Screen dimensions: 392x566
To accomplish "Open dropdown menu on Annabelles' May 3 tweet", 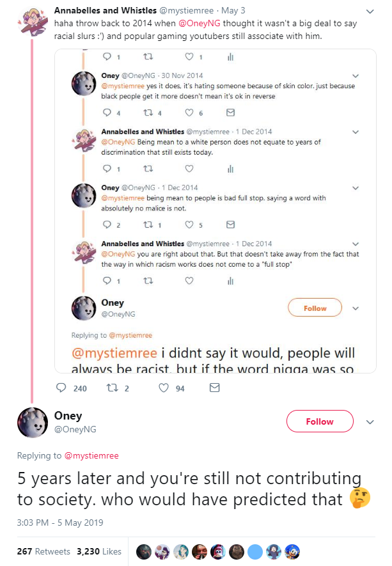I will pyautogui.click(x=370, y=12).
